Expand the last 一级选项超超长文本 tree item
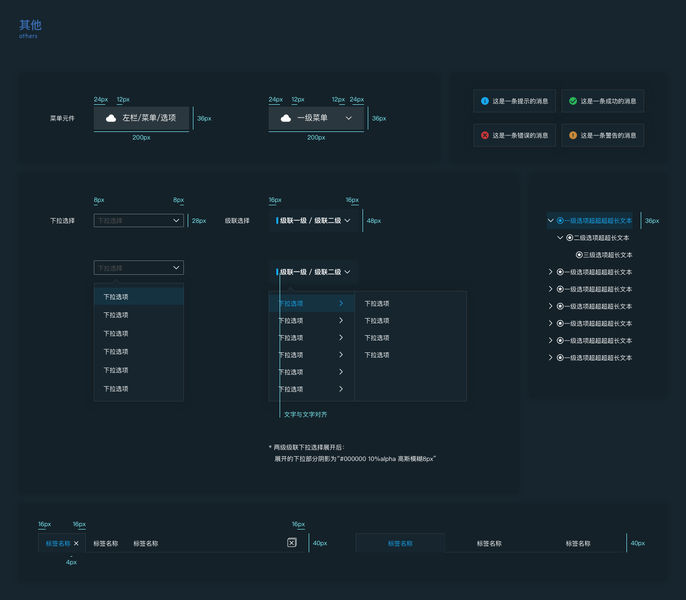Screen dimensions: 686x600 [550, 358]
